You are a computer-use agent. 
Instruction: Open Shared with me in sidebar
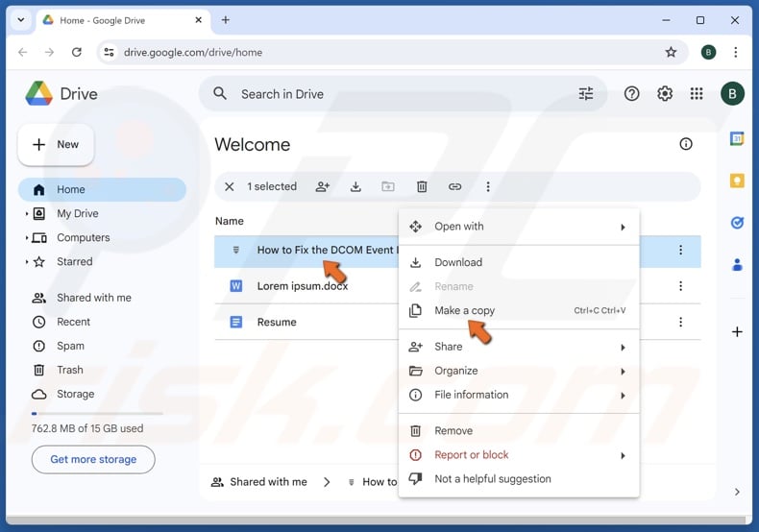pos(102,298)
